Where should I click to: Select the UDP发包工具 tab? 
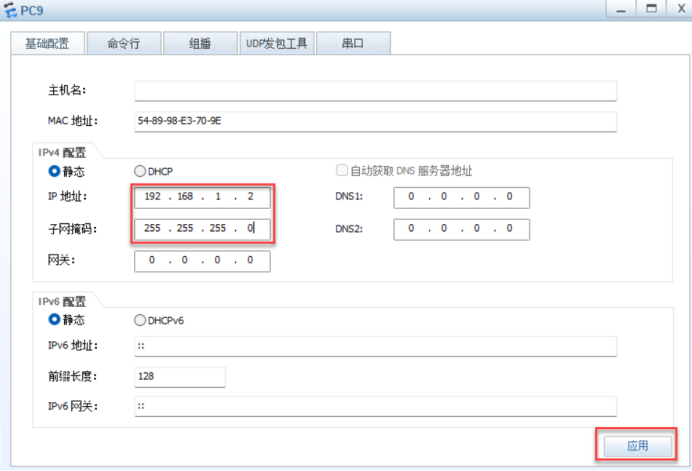click(276, 44)
